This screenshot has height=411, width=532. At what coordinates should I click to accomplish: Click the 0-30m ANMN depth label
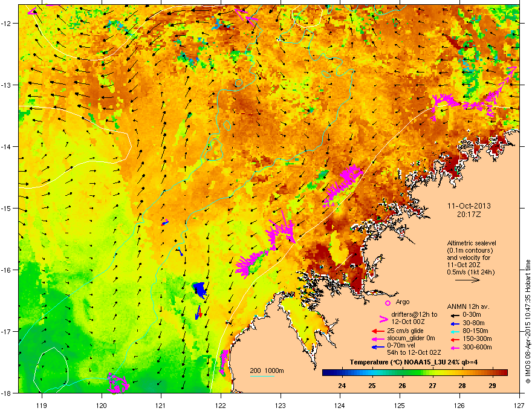point(472,315)
